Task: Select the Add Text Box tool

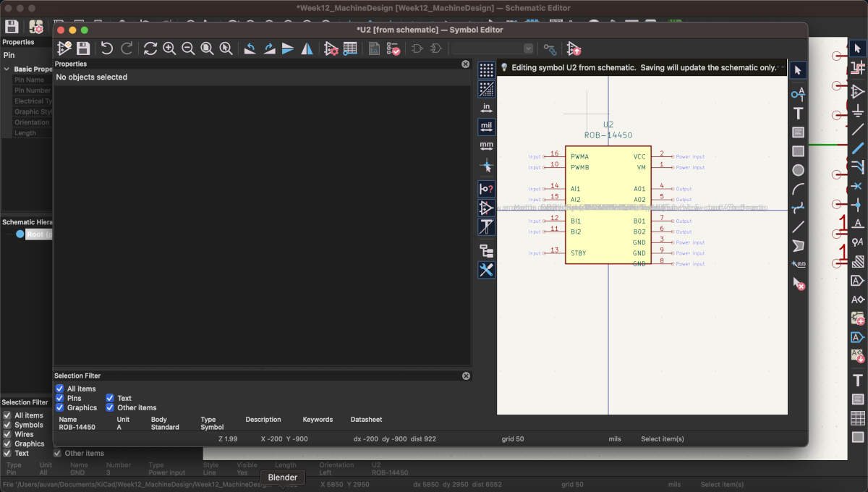Action: [x=798, y=132]
